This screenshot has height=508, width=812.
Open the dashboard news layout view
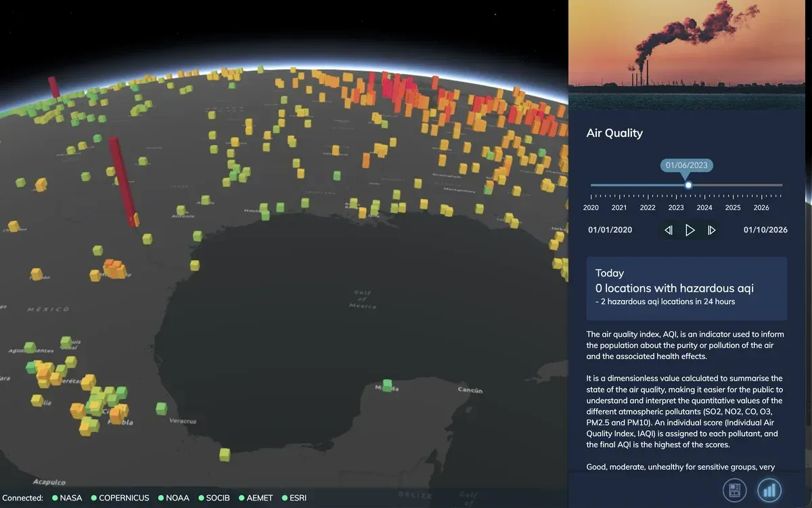pyautogui.click(x=734, y=490)
